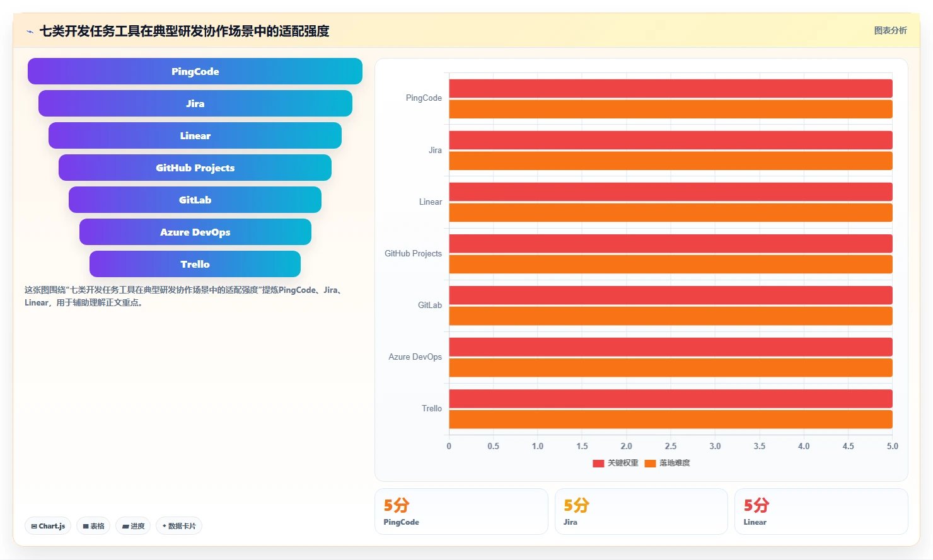This screenshot has width=933, height=560.
Task: Select the Trello funnel bar
Action: tap(195, 264)
